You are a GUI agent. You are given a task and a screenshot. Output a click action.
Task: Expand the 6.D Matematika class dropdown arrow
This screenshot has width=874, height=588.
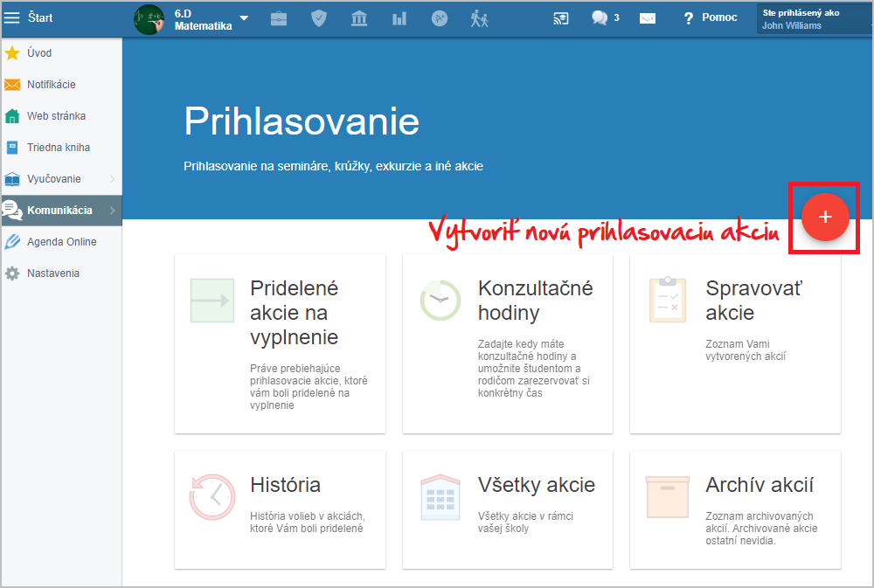(244, 17)
